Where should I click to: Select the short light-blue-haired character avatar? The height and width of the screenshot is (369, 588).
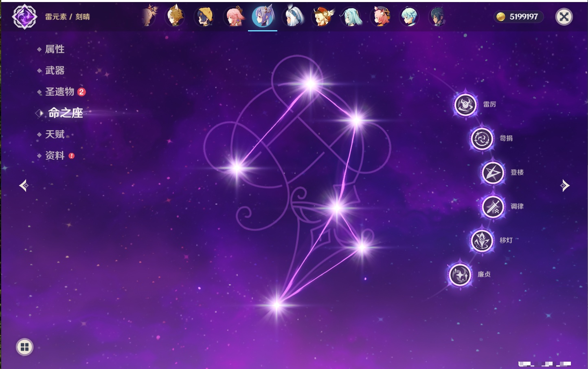point(409,17)
